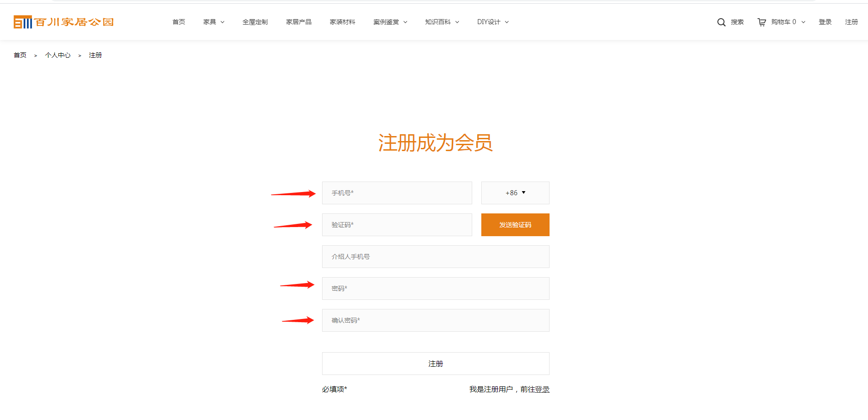This screenshot has height=420, width=868.
Task: Expand the 案例鉴赏 menu dropdown
Action: (390, 22)
